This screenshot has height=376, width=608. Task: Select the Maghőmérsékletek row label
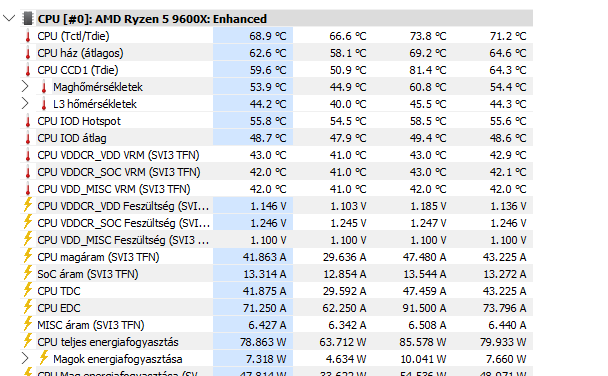(98, 87)
